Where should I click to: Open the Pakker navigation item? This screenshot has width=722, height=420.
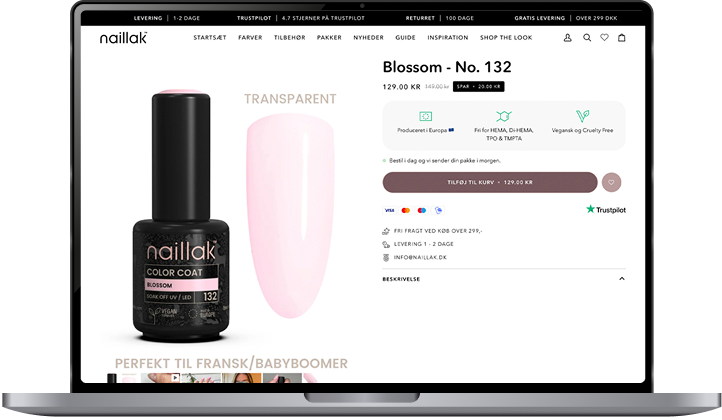pyautogui.click(x=329, y=38)
